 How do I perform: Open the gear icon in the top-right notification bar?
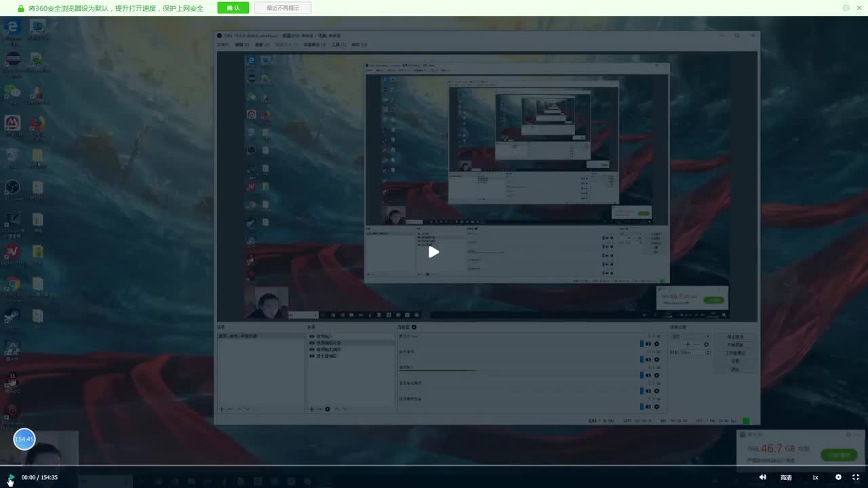tap(846, 8)
